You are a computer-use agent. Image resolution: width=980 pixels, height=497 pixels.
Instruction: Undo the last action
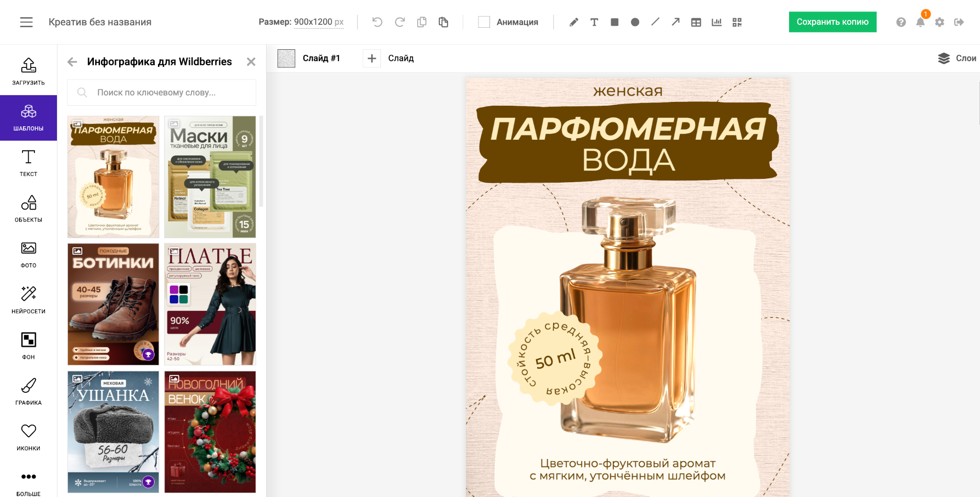pyautogui.click(x=377, y=22)
